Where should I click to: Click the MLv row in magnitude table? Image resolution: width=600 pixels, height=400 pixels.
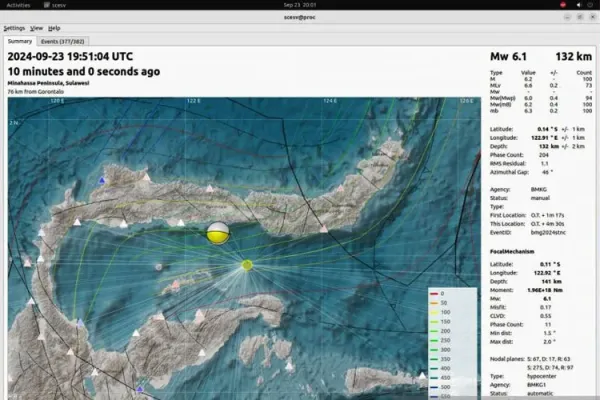tap(541, 85)
